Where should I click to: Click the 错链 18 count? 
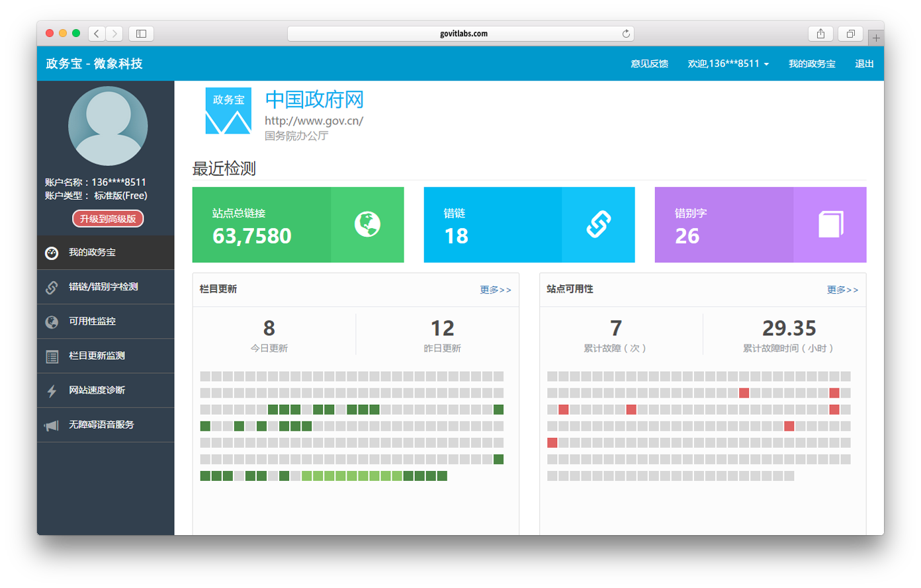[x=456, y=235]
